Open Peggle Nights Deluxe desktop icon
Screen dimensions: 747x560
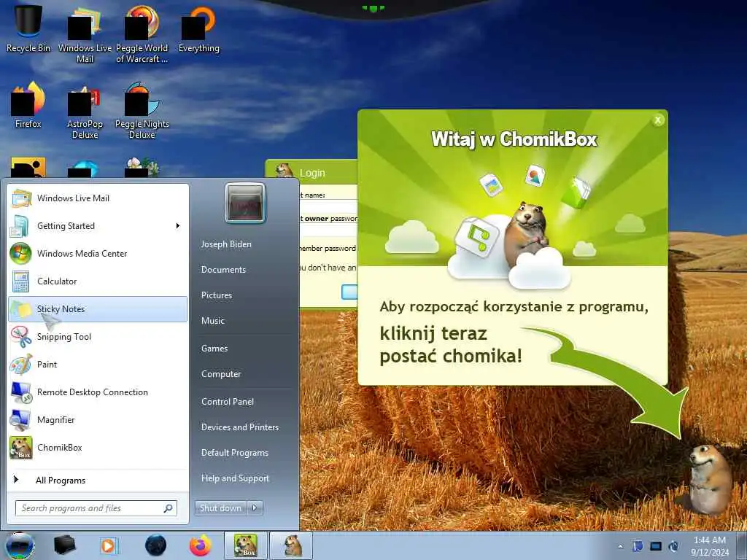click(142, 111)
